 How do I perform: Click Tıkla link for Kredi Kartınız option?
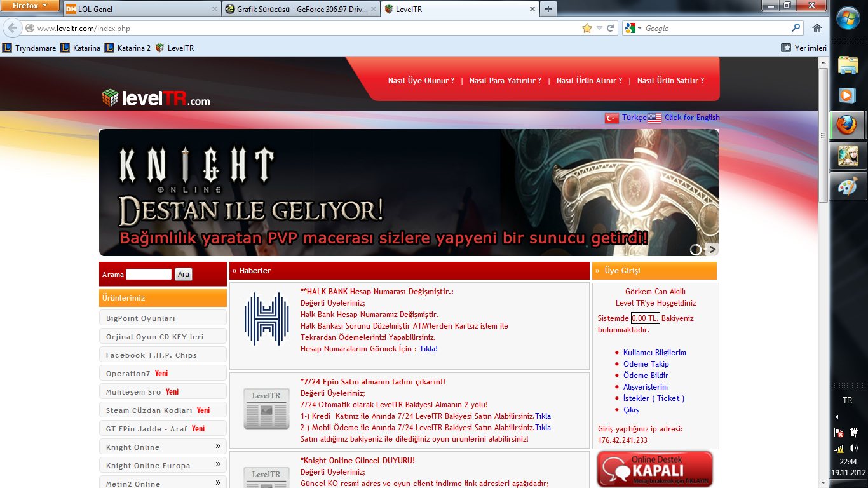tap(543, 416)
